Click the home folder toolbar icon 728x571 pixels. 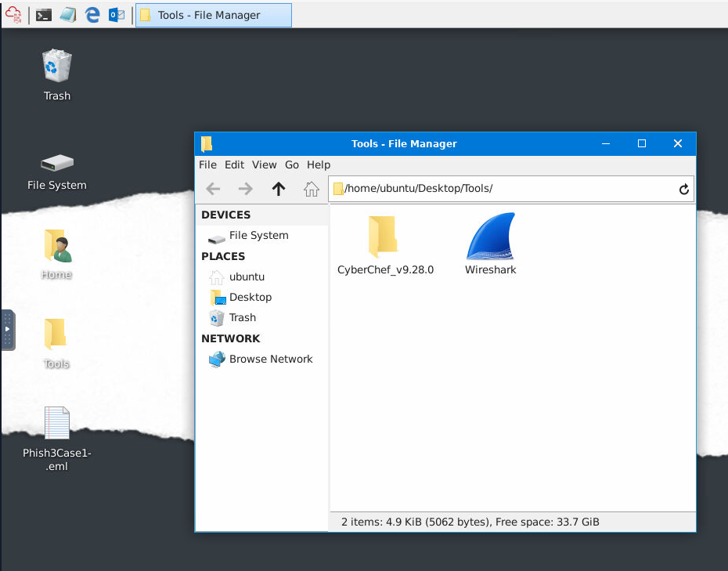[312, 189]
